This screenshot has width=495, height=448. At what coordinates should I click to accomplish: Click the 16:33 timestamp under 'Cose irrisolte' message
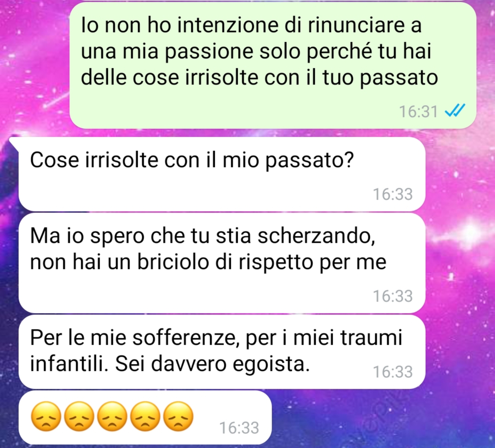[x=393, y=194]
